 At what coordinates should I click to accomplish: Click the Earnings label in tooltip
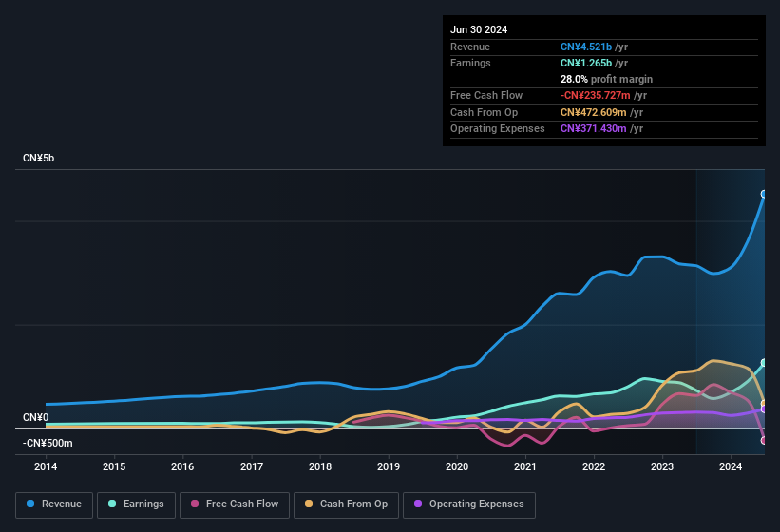tap(470, 63)
